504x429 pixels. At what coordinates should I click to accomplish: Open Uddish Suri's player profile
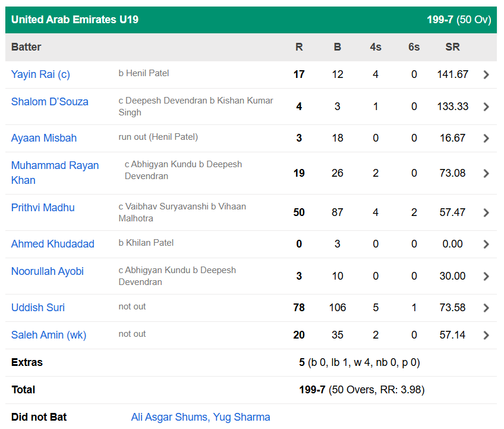(x=38, y=308)
